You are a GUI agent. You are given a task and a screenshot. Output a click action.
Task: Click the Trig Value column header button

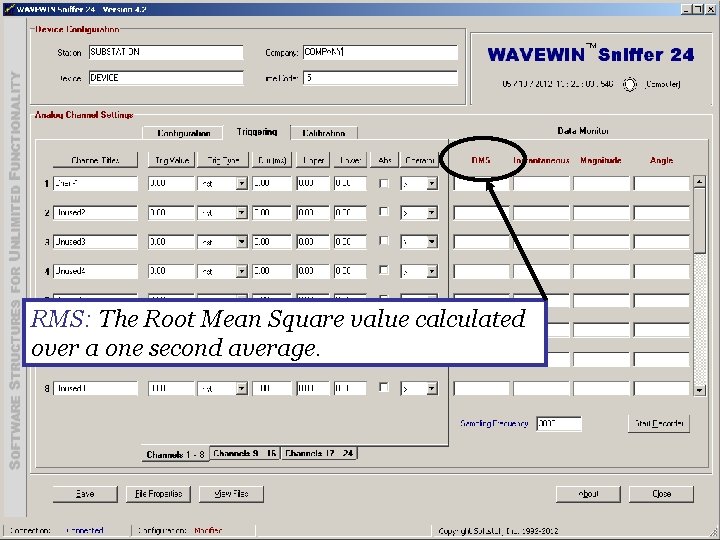click(x=172, y=160)
